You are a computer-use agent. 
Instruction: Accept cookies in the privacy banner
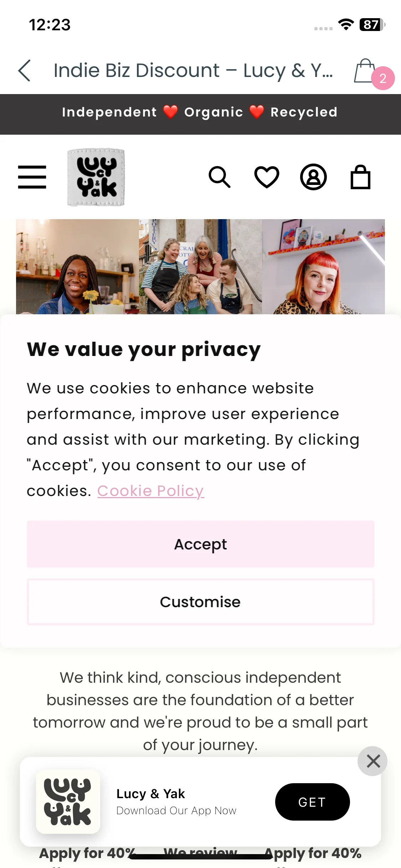[200, 544]
